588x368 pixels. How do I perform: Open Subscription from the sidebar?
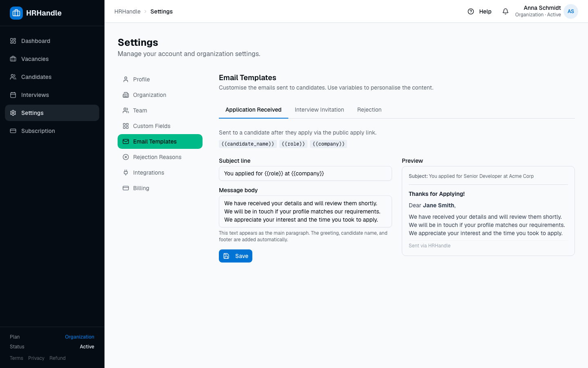click(x=52, y=131)
